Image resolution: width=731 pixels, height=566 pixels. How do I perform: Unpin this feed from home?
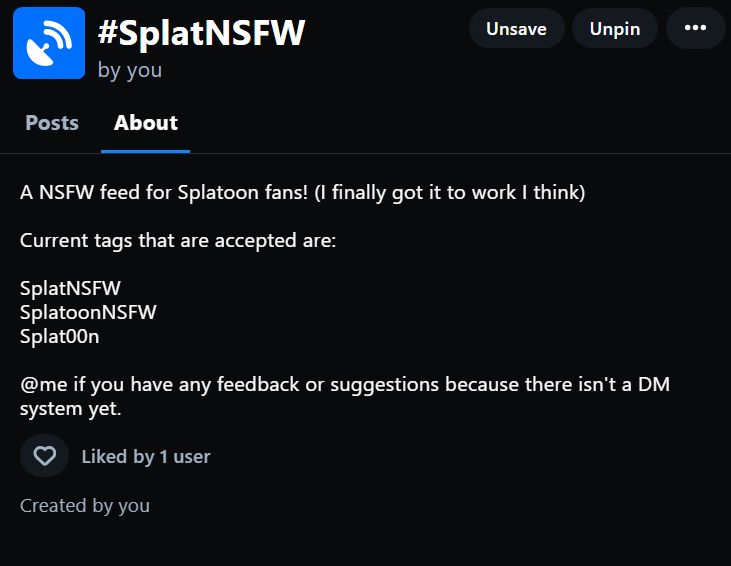[614, 29]
